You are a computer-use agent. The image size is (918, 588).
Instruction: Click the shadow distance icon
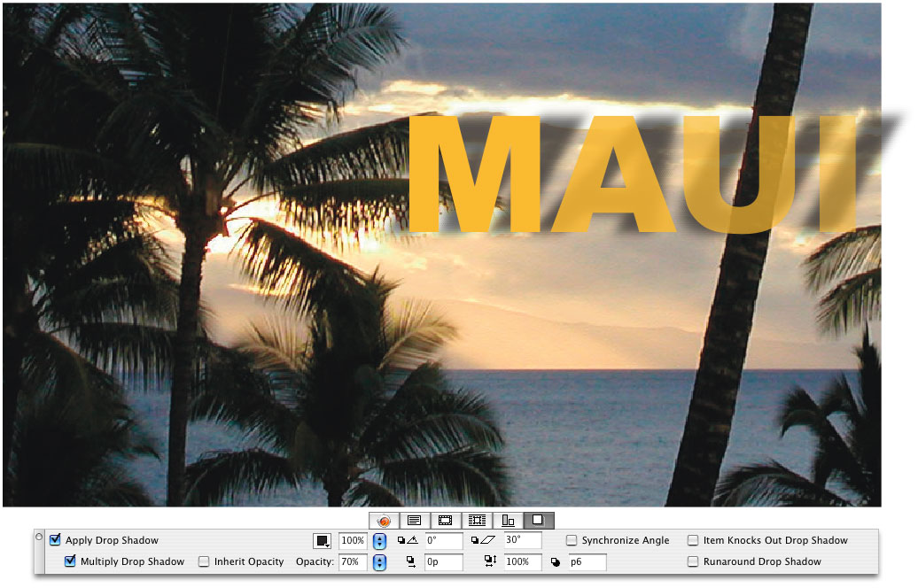point(411,561)
